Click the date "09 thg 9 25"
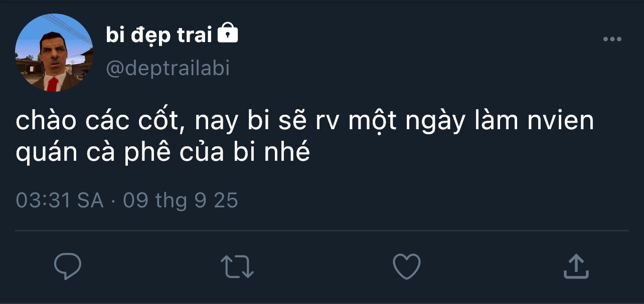 click(181, 201)
